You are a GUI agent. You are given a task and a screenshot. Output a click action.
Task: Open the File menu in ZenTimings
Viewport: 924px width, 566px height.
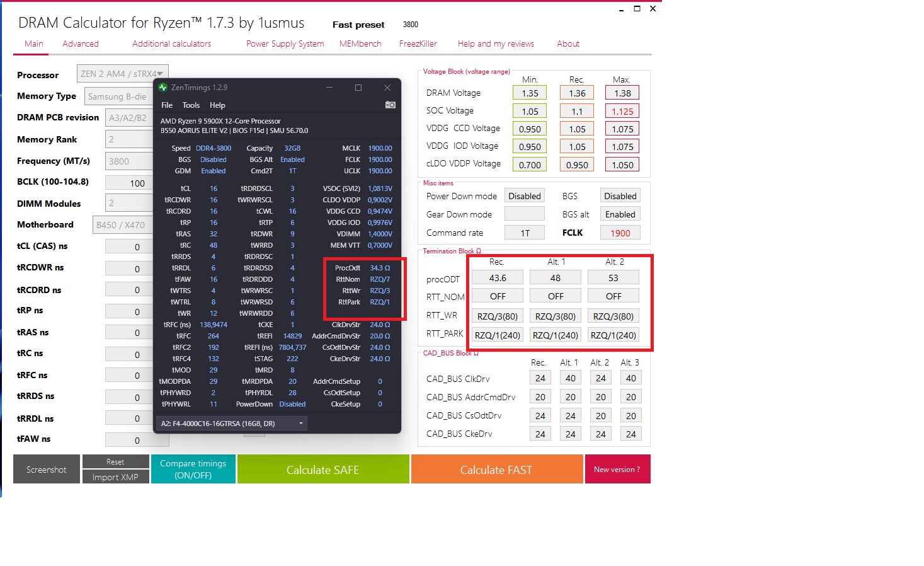tap(167, 105)
